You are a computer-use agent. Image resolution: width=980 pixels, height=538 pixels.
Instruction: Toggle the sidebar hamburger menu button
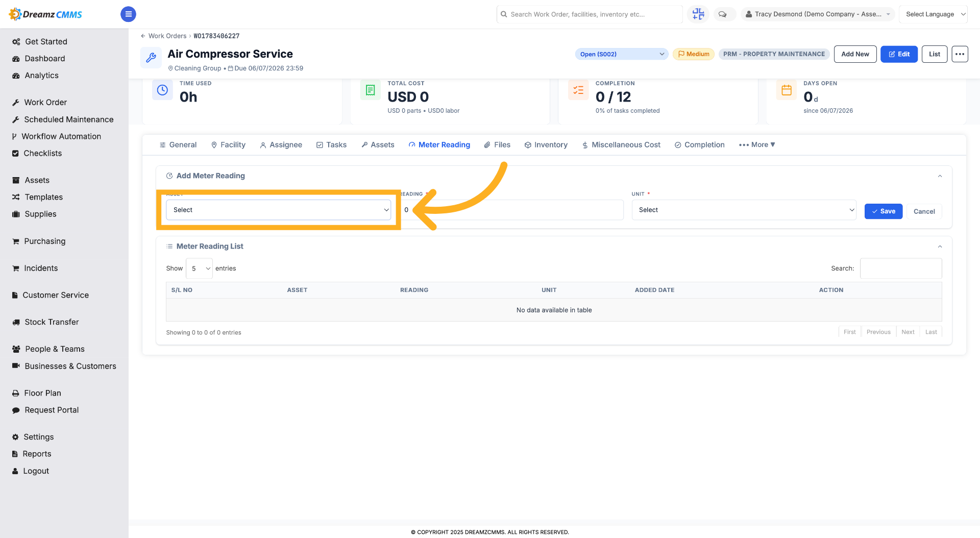(128, 14)
